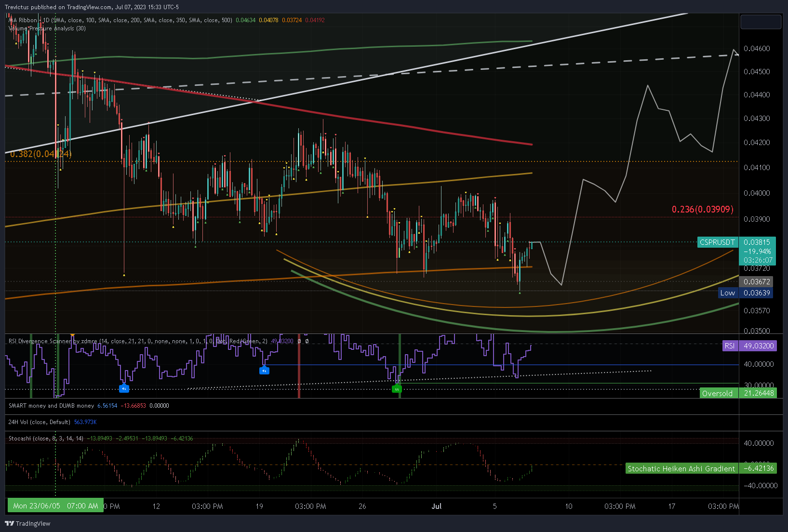The height and width of the screenshot is (532, 788).
Task: Click the empty dark box above the price axis
Action: click(x=761, y=22)
